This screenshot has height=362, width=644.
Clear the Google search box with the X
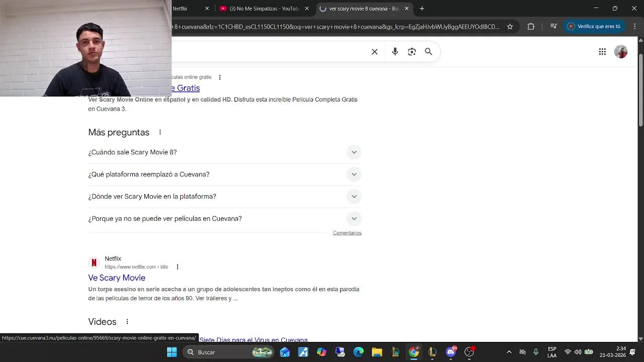(374, 52)
